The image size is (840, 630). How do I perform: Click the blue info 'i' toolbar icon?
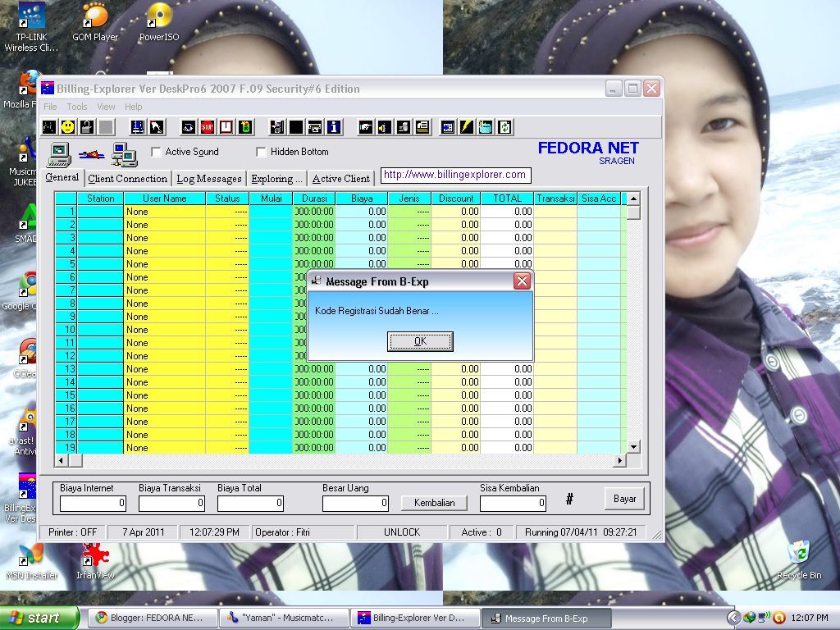tap(334, 127)
